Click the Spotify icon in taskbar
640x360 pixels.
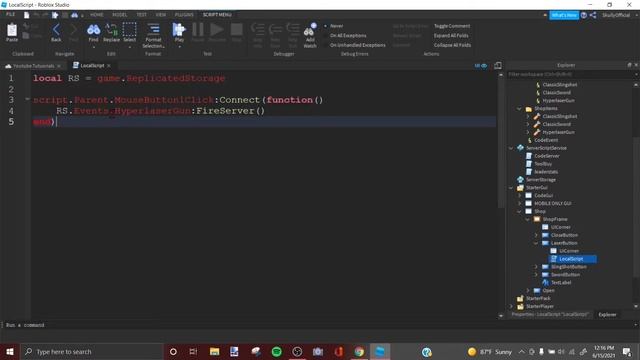point(276,352)
